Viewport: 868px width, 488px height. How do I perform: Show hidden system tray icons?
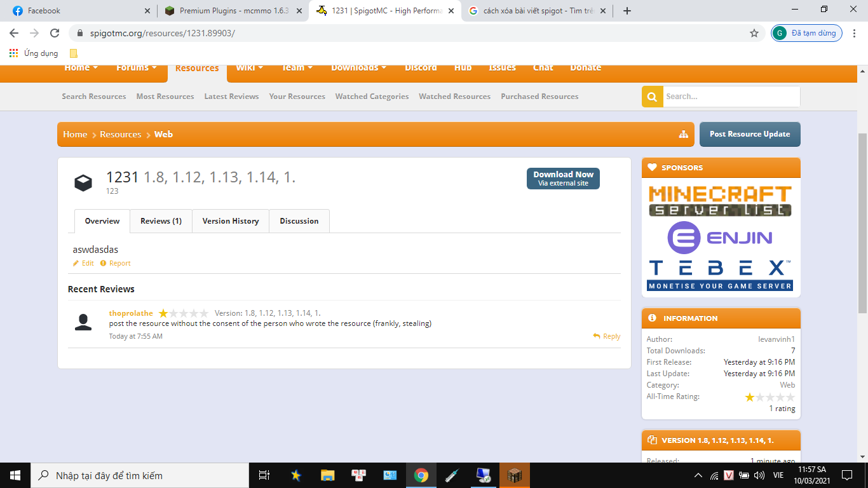tap(698, 475)
